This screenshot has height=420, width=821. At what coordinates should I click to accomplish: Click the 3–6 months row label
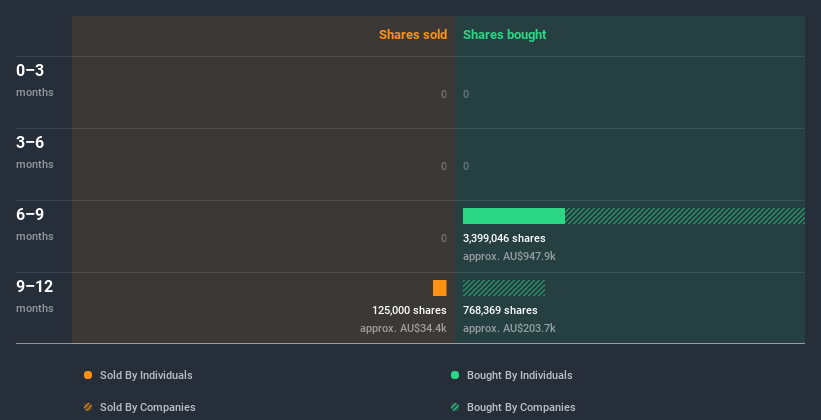click(35, 152)
